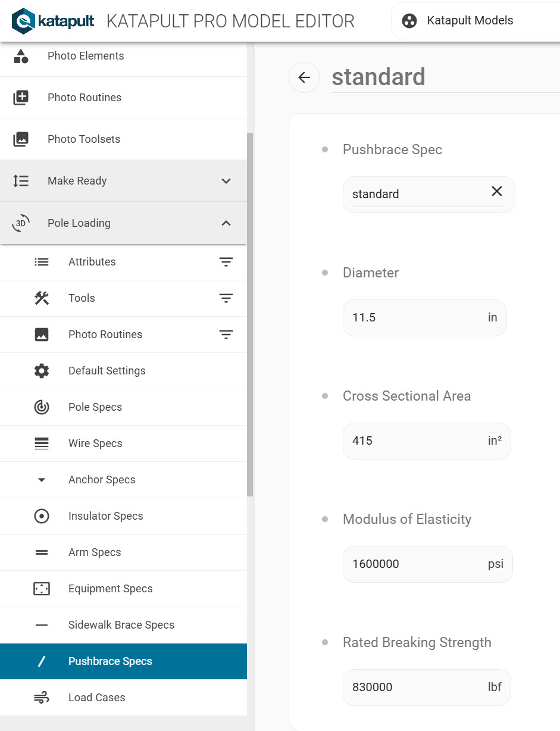
Task: Click the Diameter input field
Action: tap(417, 317)
